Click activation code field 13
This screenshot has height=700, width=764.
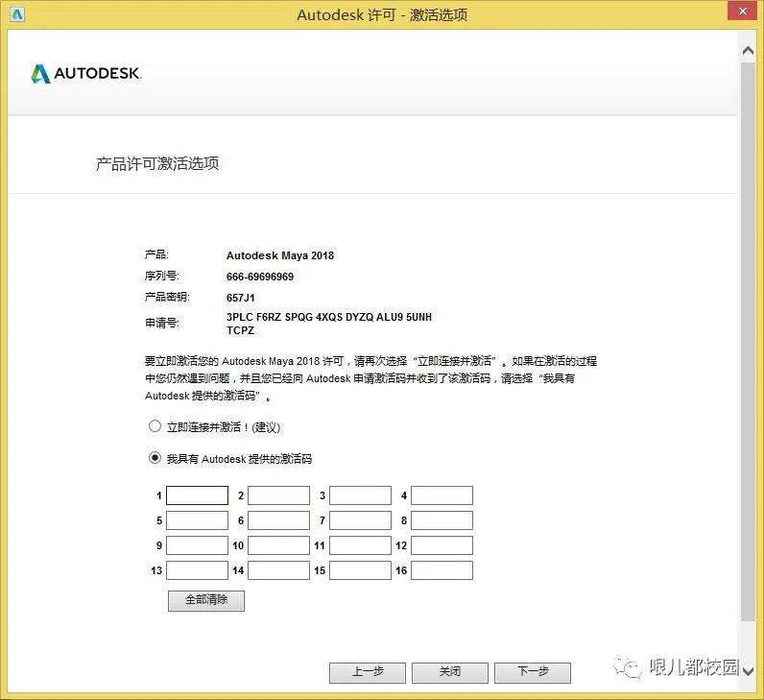tap(198, 570)
